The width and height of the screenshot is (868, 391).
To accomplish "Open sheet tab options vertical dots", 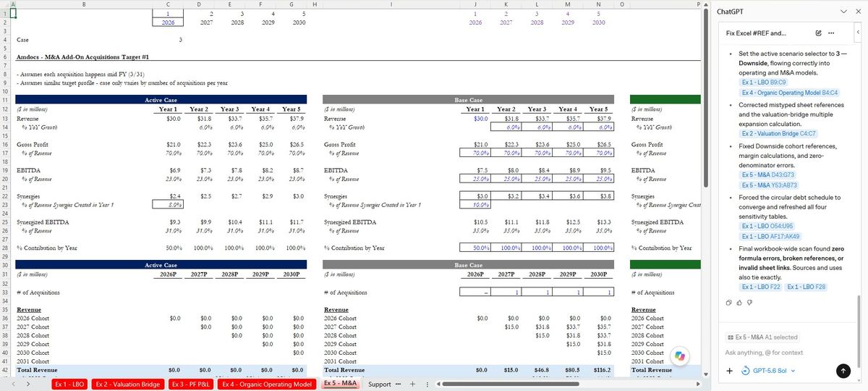I will [x=427, y=384].
